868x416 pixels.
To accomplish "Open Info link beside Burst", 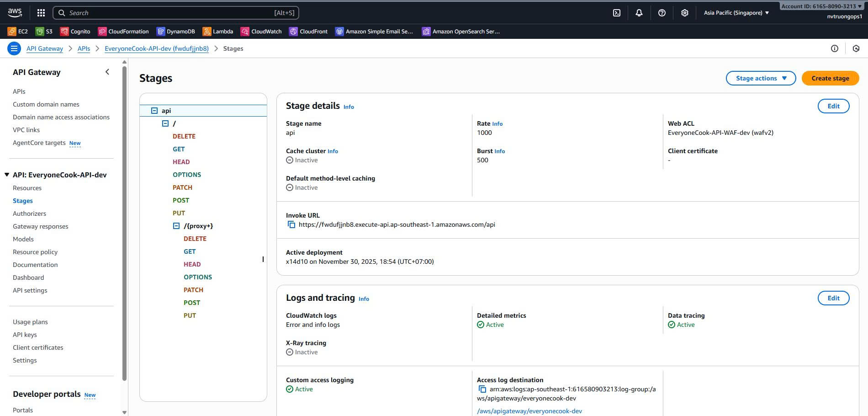I will pos(499,151).
